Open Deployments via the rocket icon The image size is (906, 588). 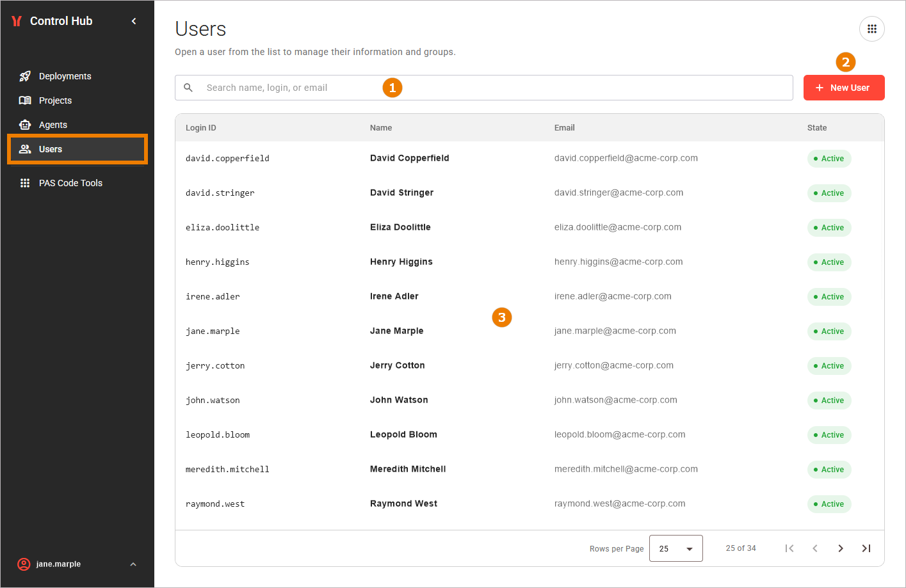[25, 76]
